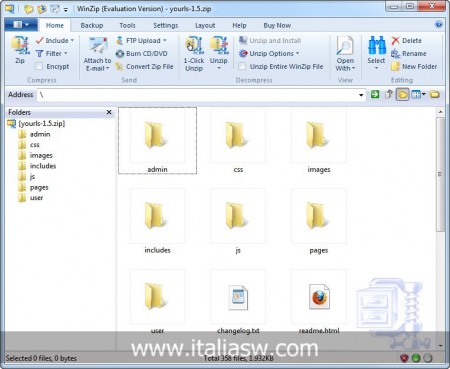Click Convert Zip File
This screenshot has width=450, height=369.
click(x=144, y=67)
